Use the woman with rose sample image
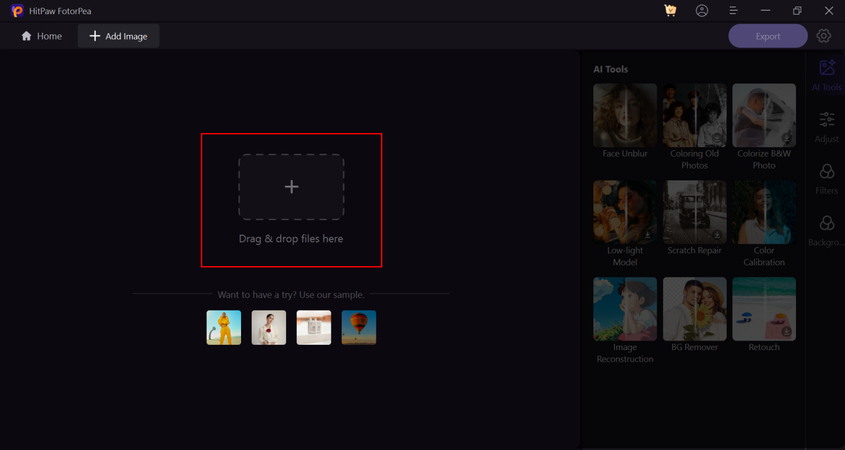The image size is (845, 450). [269, 328]
